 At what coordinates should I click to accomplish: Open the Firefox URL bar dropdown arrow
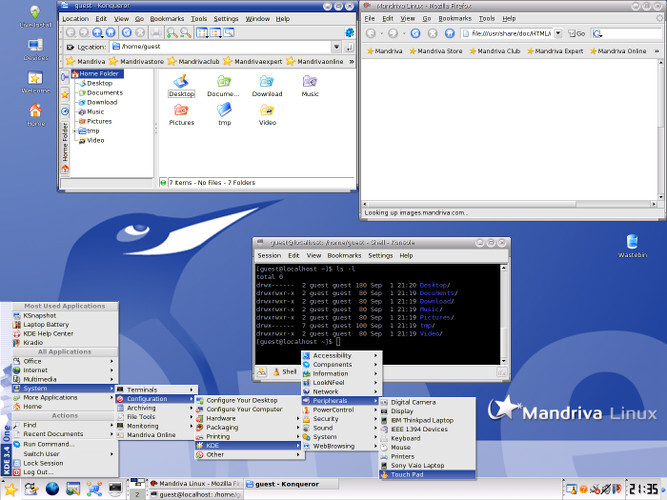click(559, 33)
